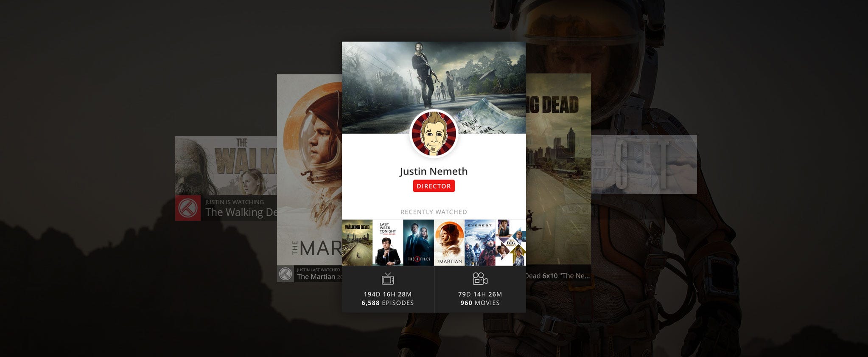This screenshot has width=868, height=357.
Task: Click red Trakt logo on Walking Dead widget
Action: click(188, 208)
